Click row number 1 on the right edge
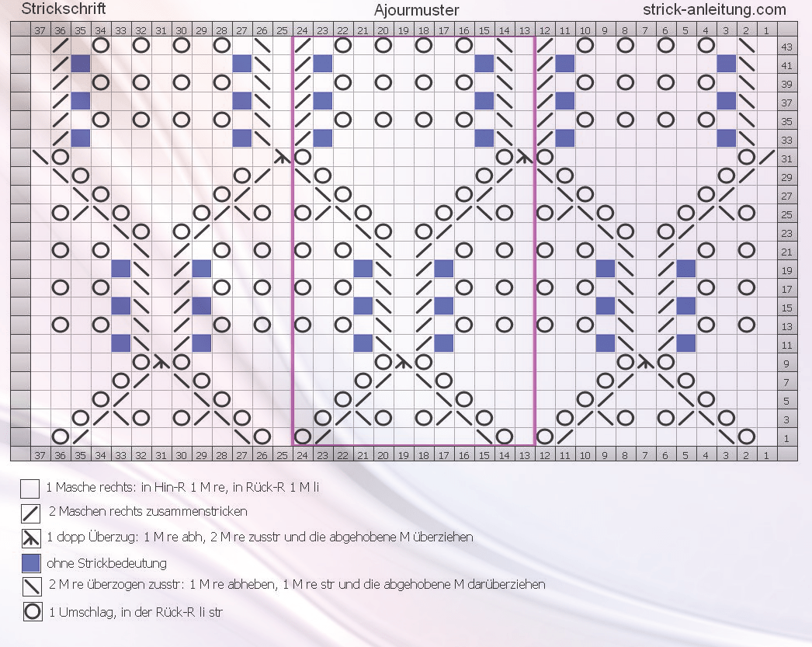 tap(786, 438)
